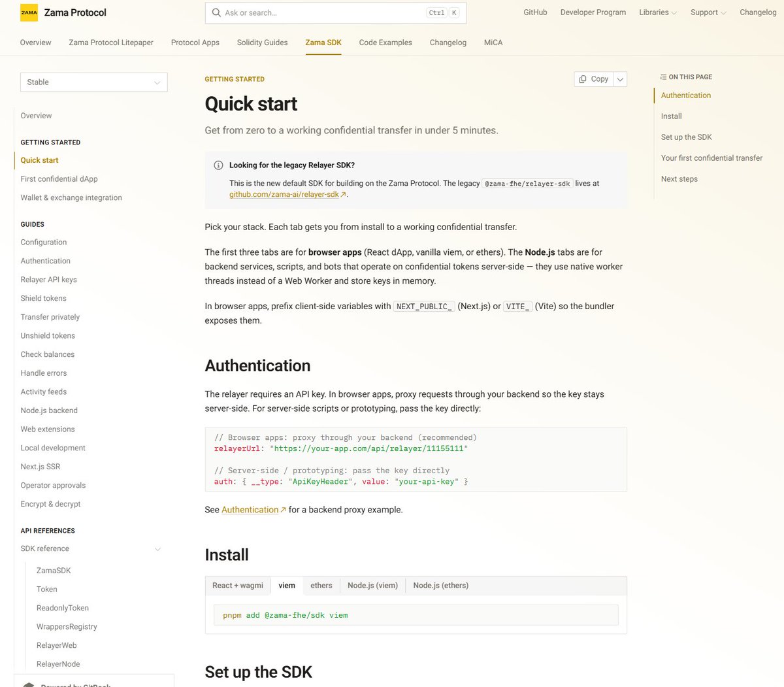Open the Web extensions guide

pos(48,429)
